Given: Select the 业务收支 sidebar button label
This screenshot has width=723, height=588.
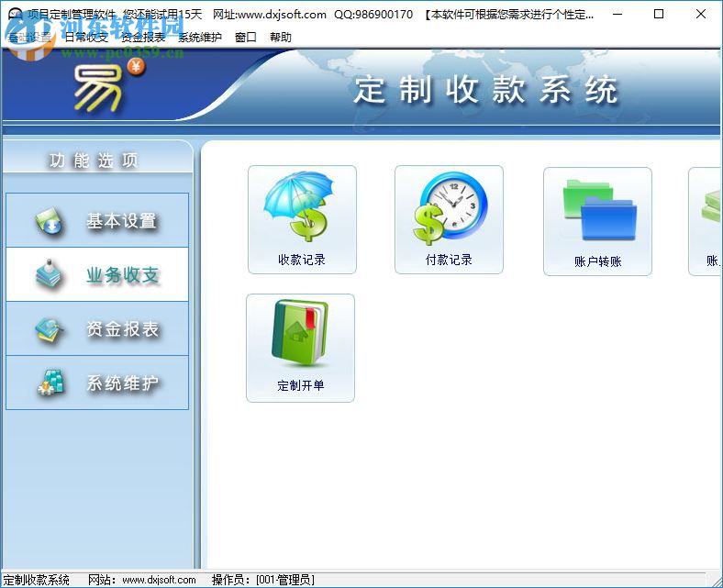Looking at the screenshot, I should tap(123, 275).
